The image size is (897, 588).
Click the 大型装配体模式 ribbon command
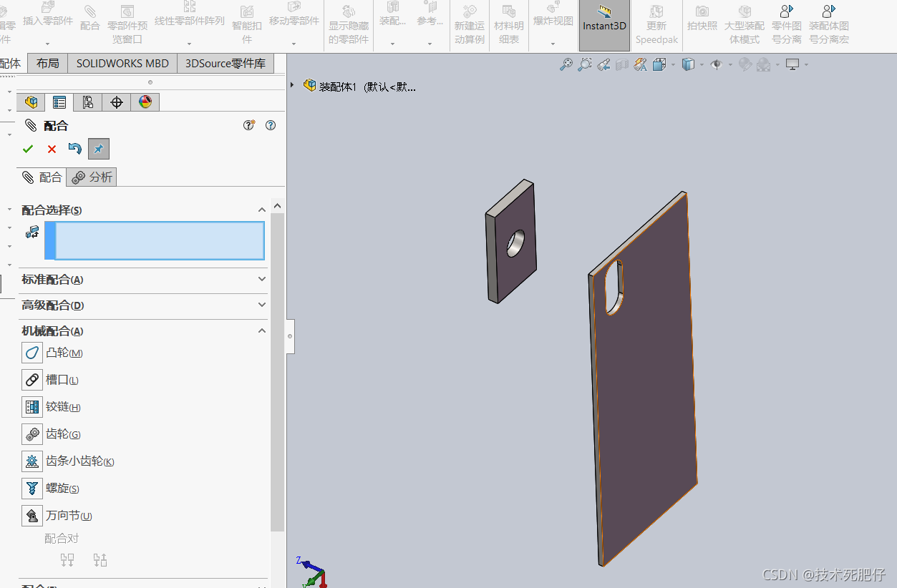pos(745,25)
